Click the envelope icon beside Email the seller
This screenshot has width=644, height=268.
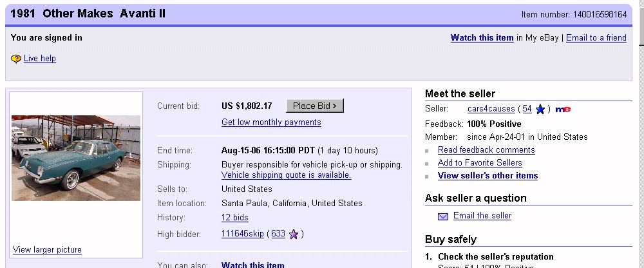point(443,216)
